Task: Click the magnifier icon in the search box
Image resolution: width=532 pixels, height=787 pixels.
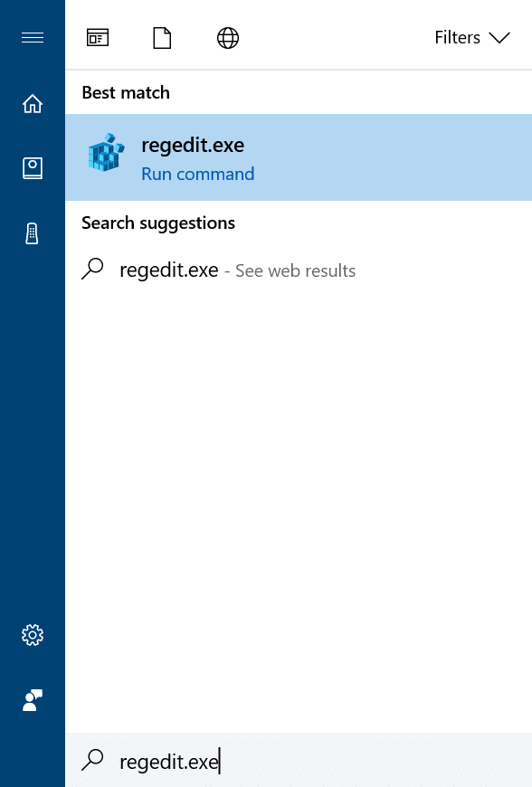Action: [x=92, y=761]
